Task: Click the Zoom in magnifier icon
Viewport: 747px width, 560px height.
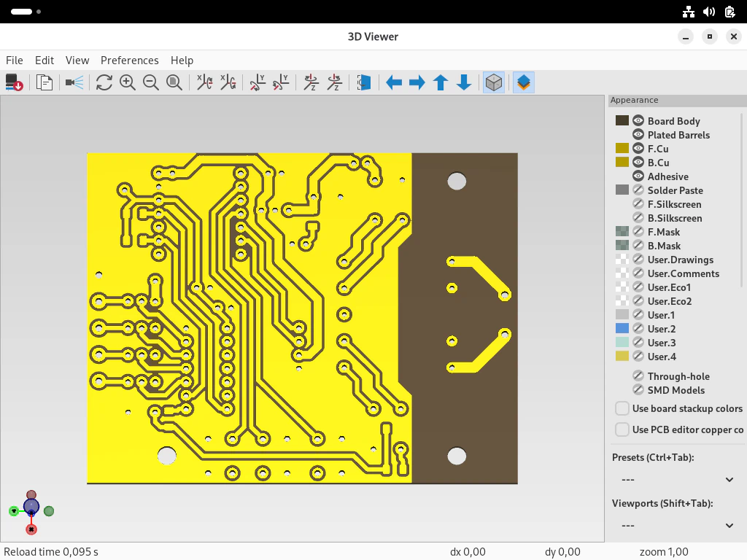Action: pyautogui.click(x=127, y=82)
